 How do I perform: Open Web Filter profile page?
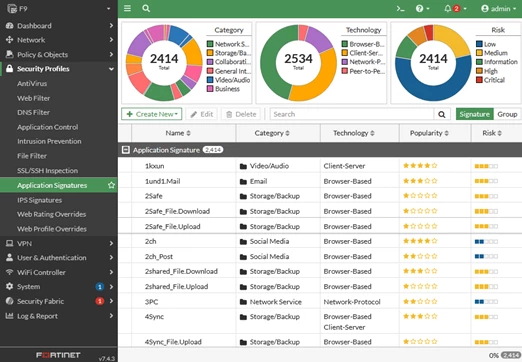point(34,98)
